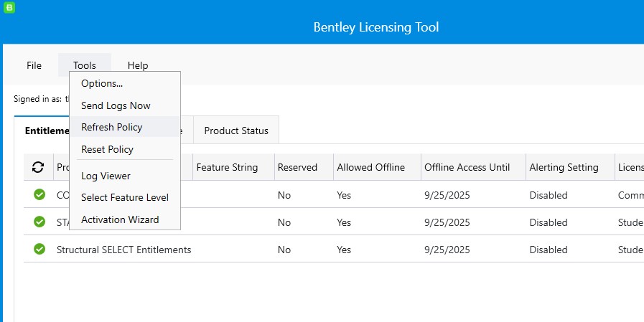
Task: Open the Help menu
Action: pyautogui.click(x=138, y=65)
